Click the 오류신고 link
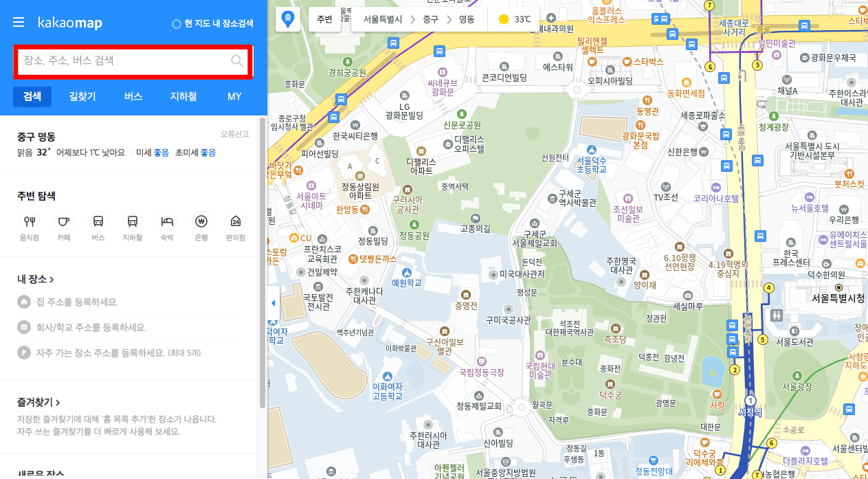 pyautogui.click(x=235, y=134)
